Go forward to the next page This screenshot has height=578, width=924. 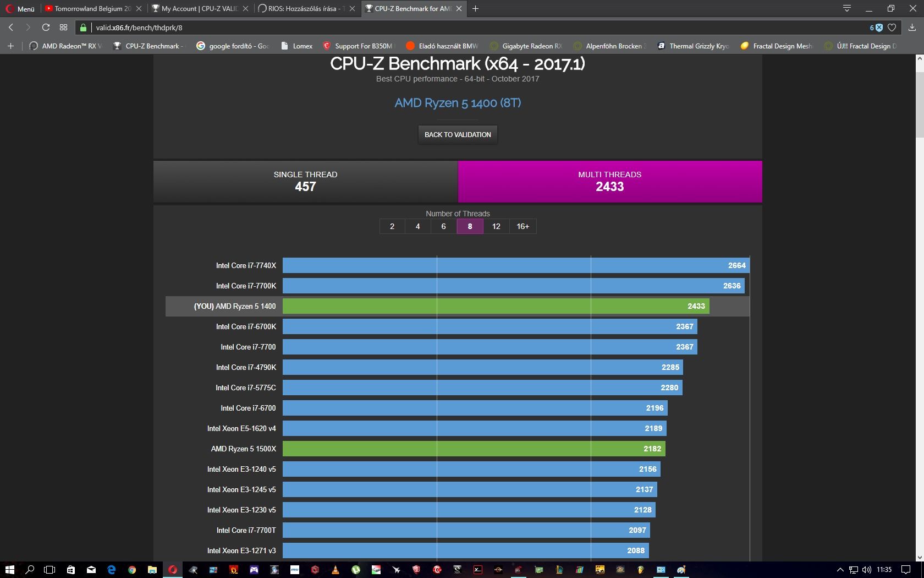(x=28, y=27)
